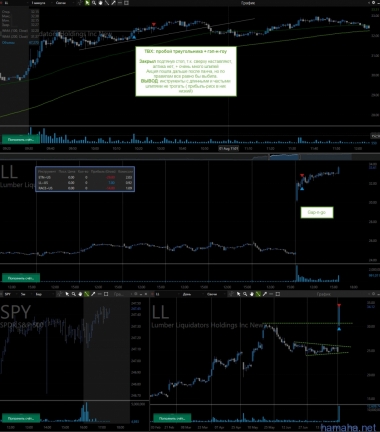Click the green 'Пополнить счёт' button in the daily LL chart
This screenshot has width=380, height=432.
click(172, 418)
